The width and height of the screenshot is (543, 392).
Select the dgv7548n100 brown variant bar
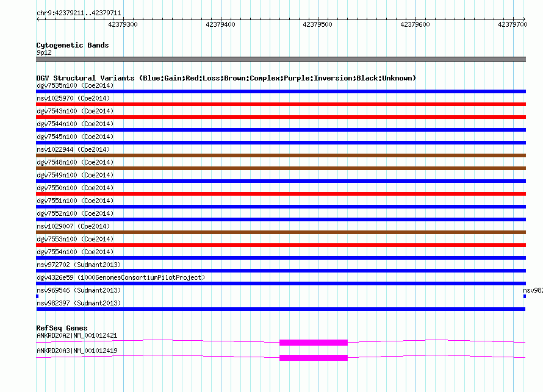281,168
